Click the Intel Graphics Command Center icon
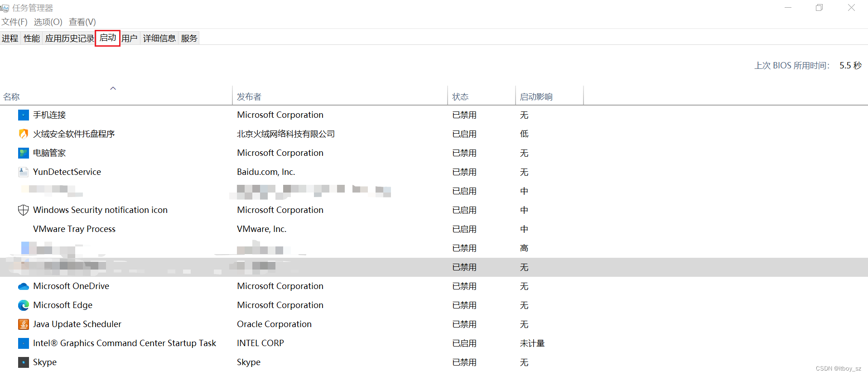 click(24, 343)
